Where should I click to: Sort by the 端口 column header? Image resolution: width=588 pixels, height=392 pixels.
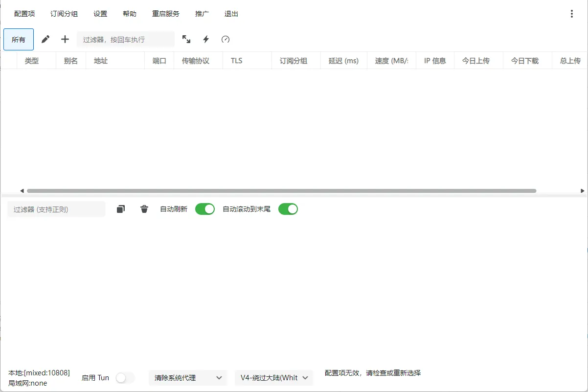pyautogui.click(x=159, y=61)
